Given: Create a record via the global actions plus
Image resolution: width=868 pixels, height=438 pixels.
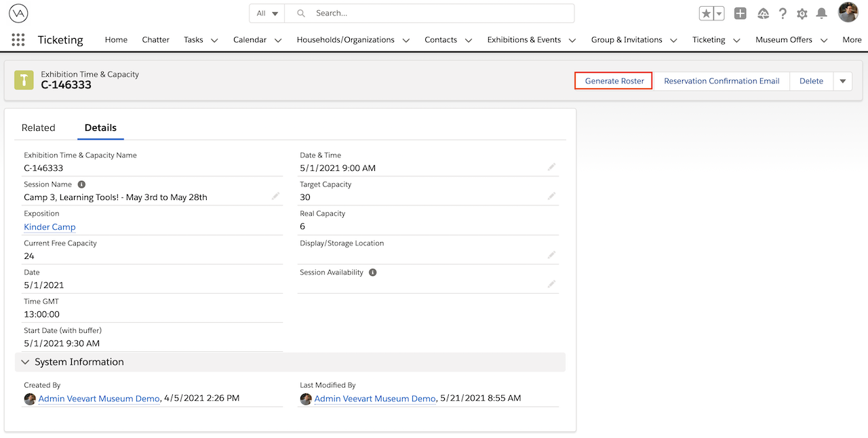Looking at the screenshot, I should tap(740, 13).
